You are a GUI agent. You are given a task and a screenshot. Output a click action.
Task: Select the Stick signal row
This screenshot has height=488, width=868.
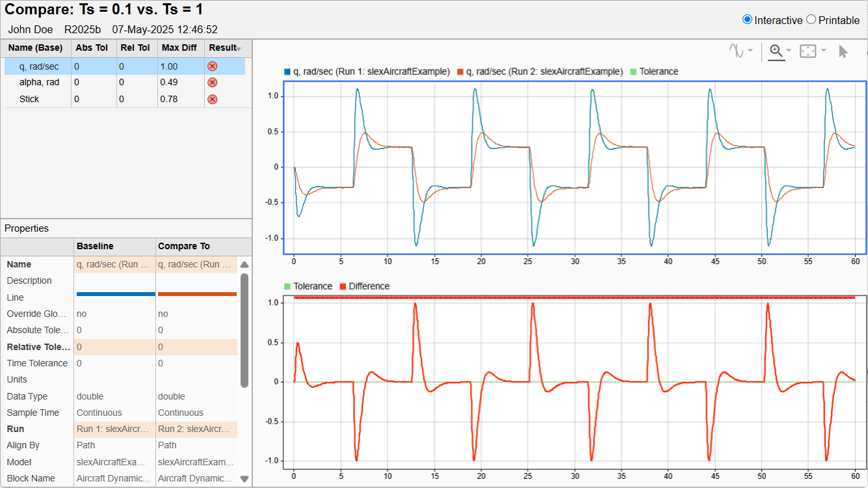coord(125,99)
